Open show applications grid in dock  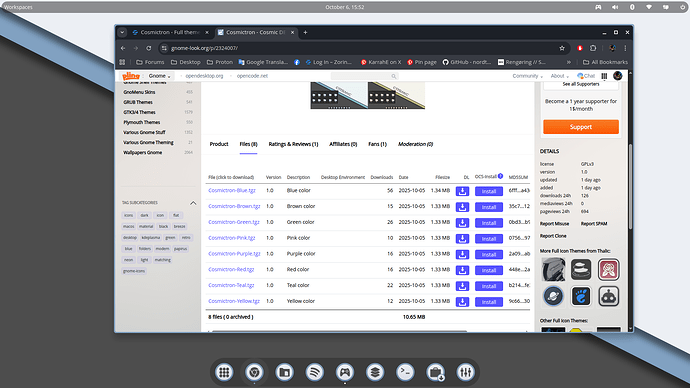(224, 373)
